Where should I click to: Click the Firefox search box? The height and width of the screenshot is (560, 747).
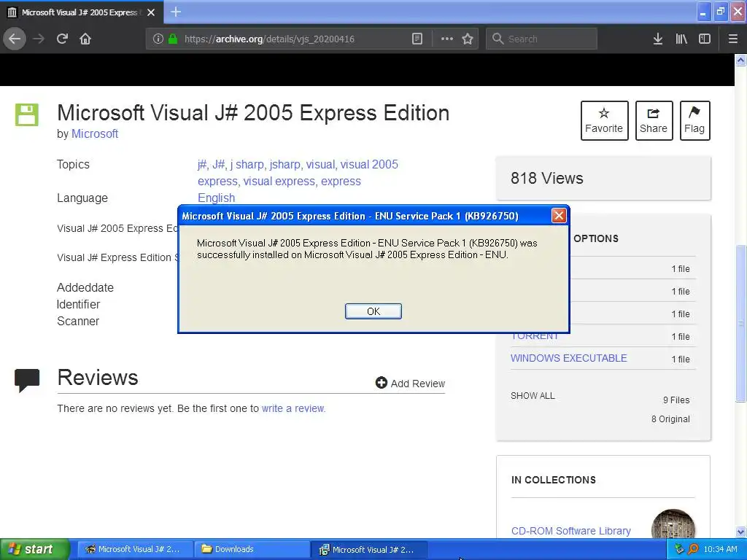[541, 39]
